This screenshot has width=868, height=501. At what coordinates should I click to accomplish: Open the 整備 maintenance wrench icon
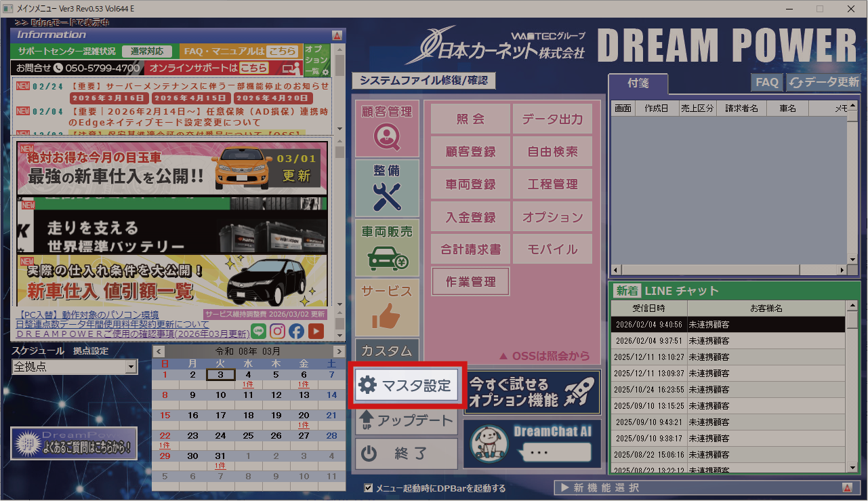pos(387,188)
